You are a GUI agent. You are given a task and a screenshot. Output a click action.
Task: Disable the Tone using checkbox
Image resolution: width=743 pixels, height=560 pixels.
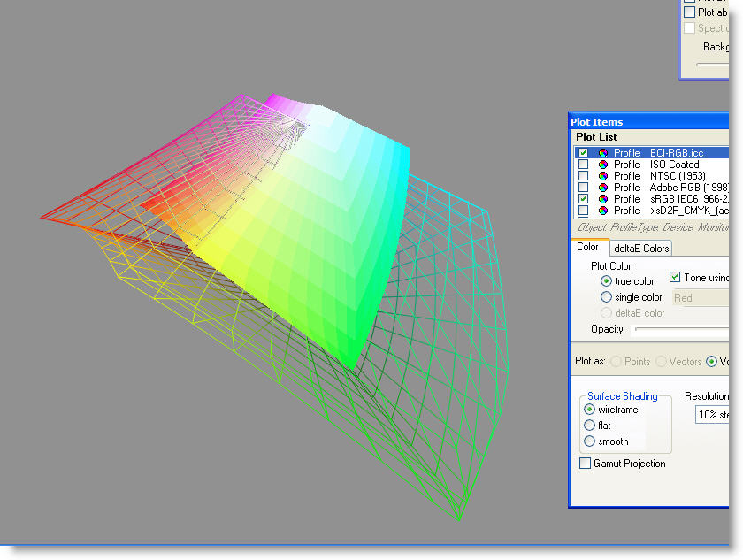tap(676, 278)
